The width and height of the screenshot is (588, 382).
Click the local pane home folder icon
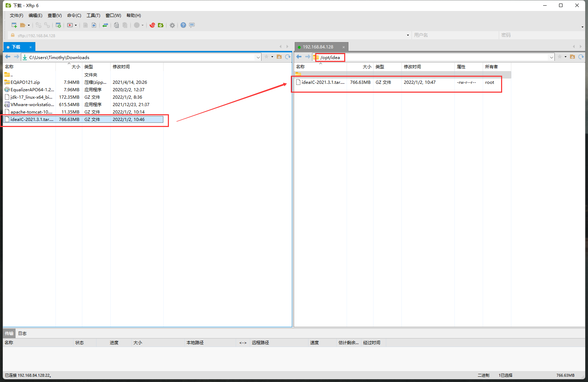[279, 57]
